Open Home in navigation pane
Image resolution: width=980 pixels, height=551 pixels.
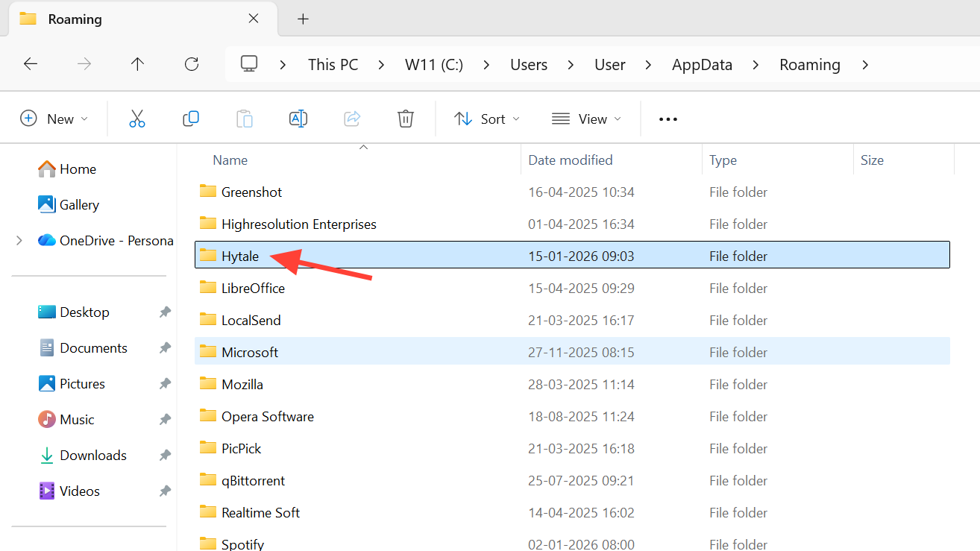pyautogui.click(x=67, y=169)
